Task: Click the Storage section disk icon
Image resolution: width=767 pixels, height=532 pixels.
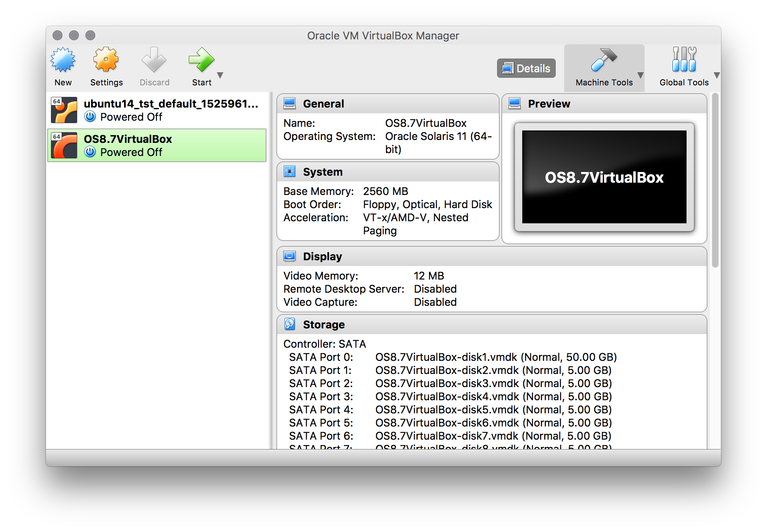Action: pos(289,324)
